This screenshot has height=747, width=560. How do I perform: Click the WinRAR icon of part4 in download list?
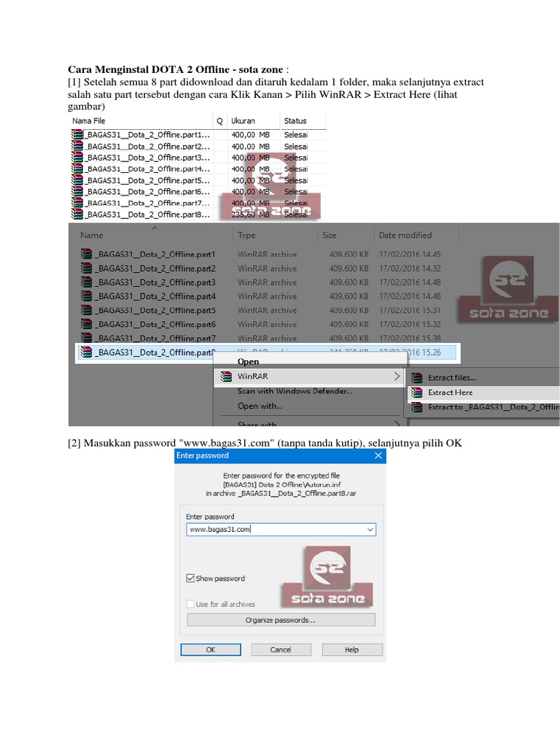77,169
